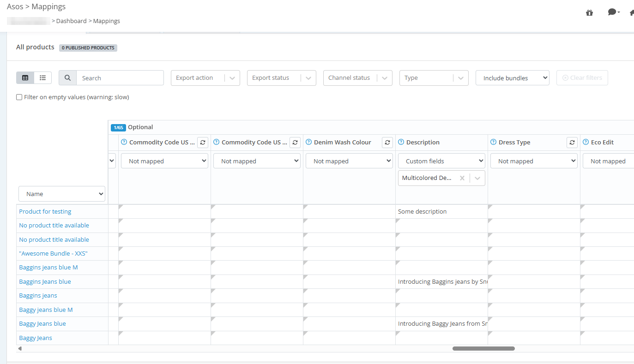Switch to list view mode
Viewport: 634px width, 364px height.
click(x=42, y=78)
